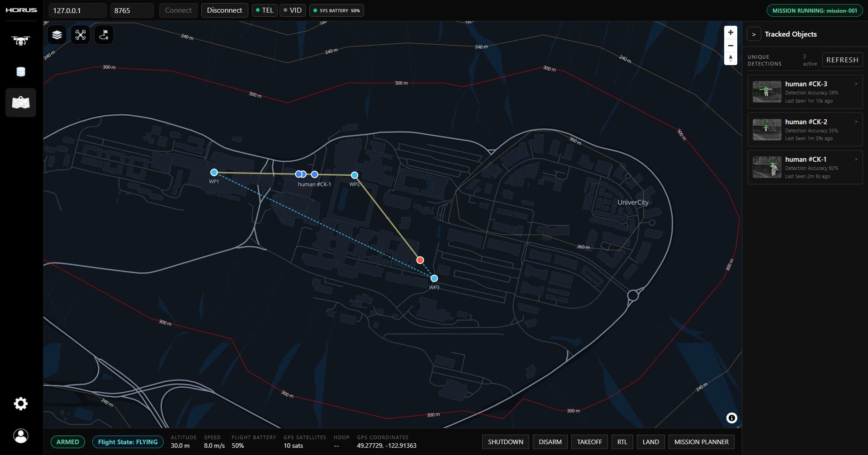Expand details for human #CK-1 detection
Screen dimensions: 868x455
[856, 159]
